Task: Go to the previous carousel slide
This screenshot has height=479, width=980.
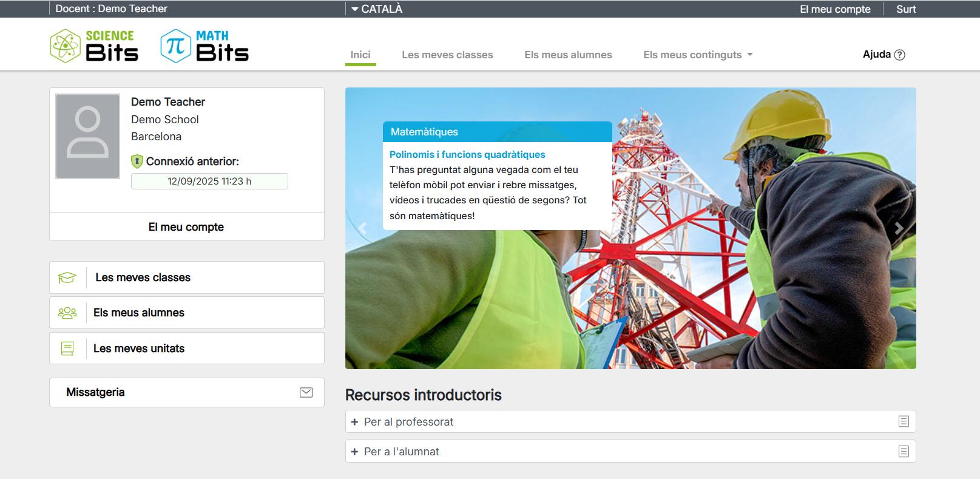Action: [363, 228]
